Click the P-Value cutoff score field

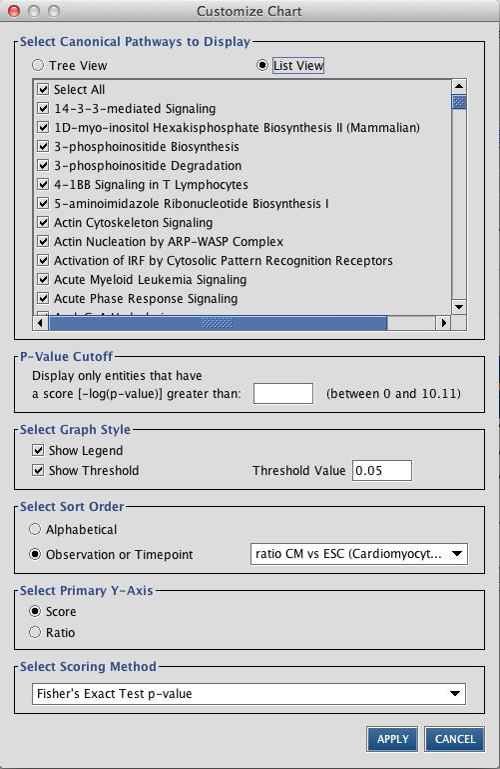pos(283,393)
